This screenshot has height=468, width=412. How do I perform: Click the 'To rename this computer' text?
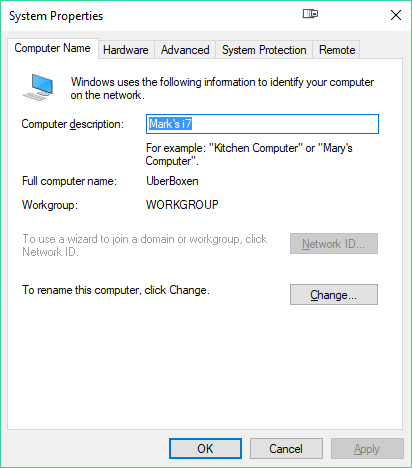coord(116,290)
